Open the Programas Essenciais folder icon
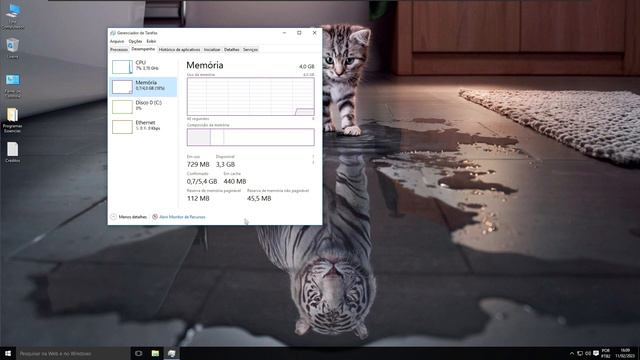 pos(13,120)
